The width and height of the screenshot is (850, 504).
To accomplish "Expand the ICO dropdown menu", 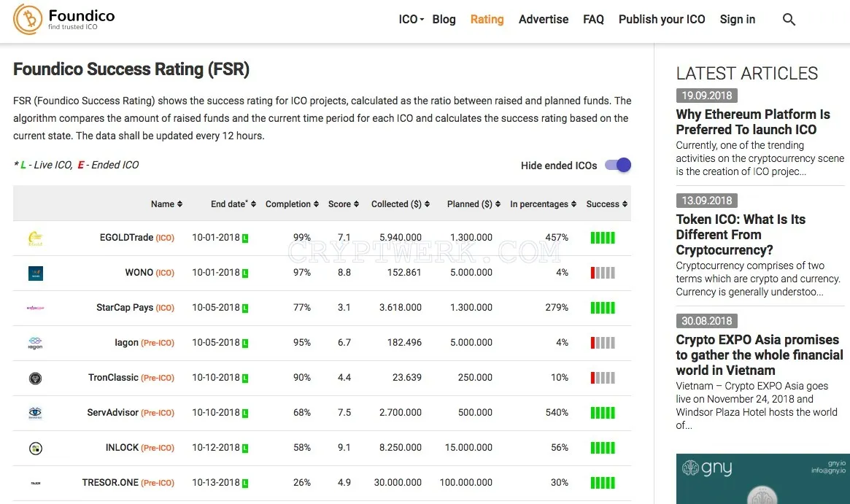I will coord(412,20).
